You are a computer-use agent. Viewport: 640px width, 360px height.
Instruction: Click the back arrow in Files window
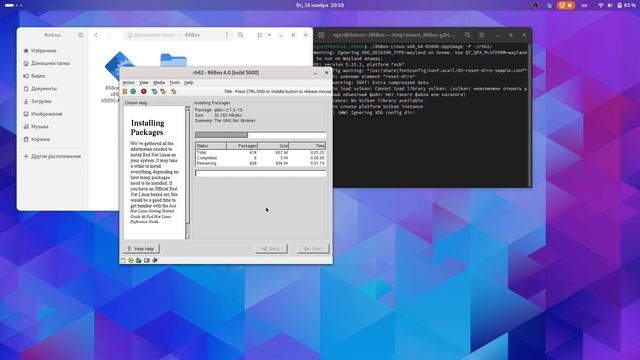point(96,35)
